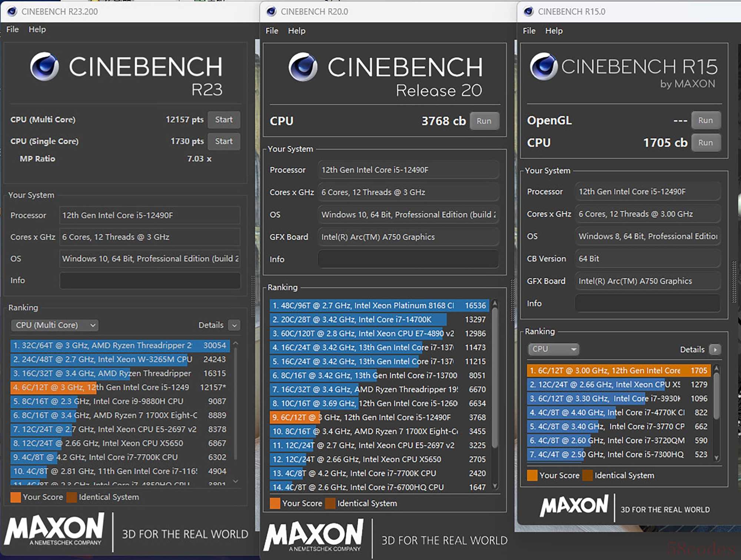Click the Cinebench R20 title bar app icon
This screenshot has height=560, width=741.
271,11
